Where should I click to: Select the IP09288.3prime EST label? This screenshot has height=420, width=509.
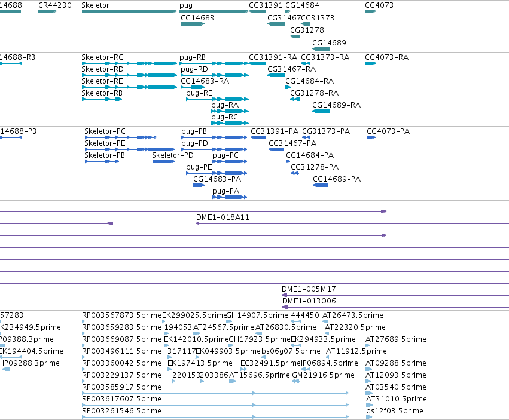point(31,363)
